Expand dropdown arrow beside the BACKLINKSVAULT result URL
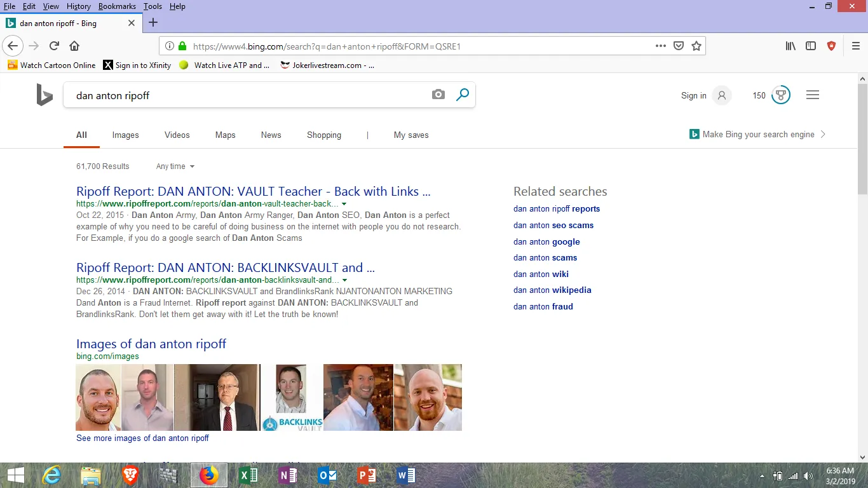868x488 pixels. pos(344,280)
